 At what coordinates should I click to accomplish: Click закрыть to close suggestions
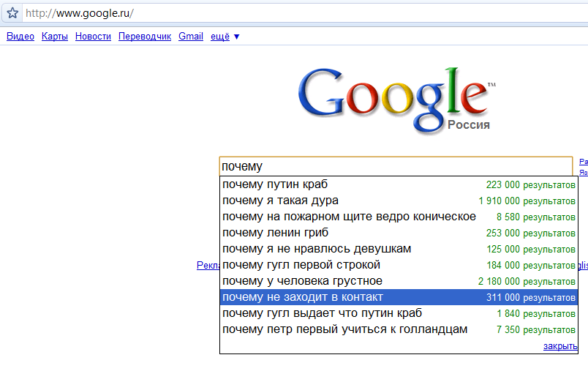[560, 346]
